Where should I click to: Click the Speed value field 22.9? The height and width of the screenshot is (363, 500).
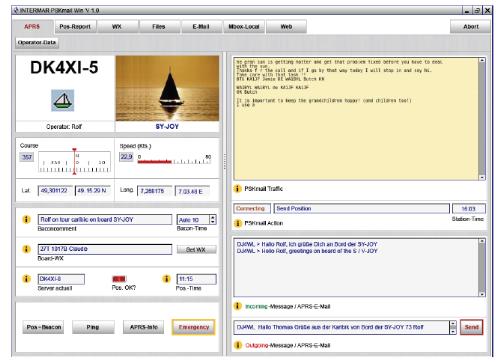click(x=126, y=157)
